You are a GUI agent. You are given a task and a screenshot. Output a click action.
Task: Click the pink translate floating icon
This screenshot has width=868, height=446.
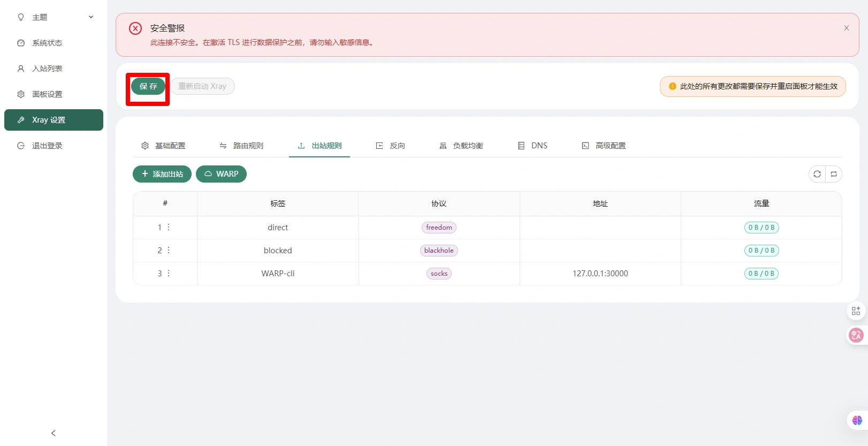[856, 335]
